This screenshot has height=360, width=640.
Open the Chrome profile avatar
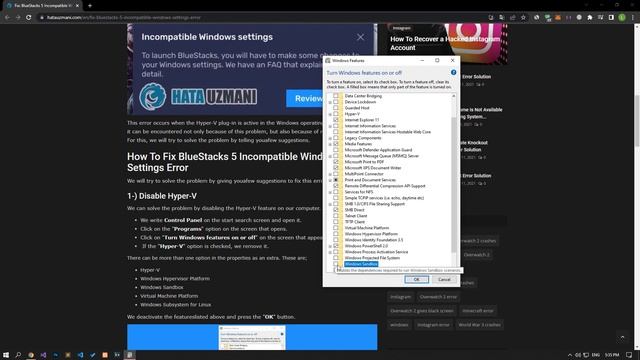click(x=622, y=18)
